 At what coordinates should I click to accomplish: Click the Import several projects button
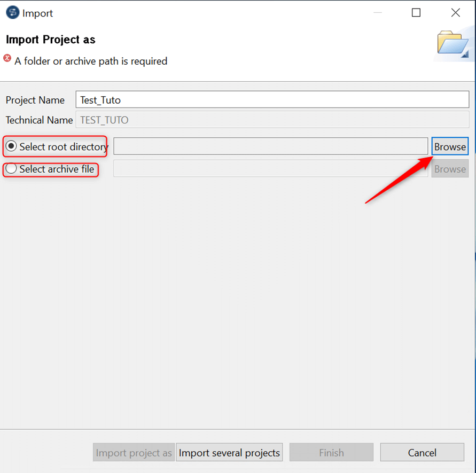click(229, 452)
